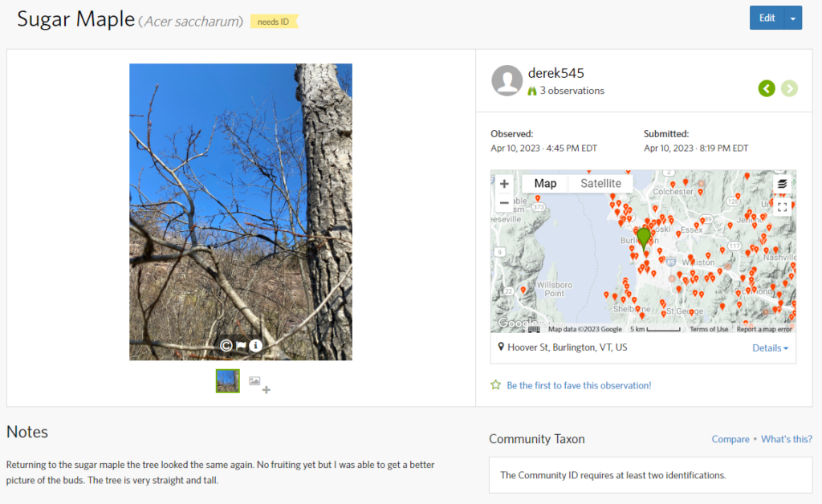Open the Edit button dropdown arrow

click(x=793, y=18)
